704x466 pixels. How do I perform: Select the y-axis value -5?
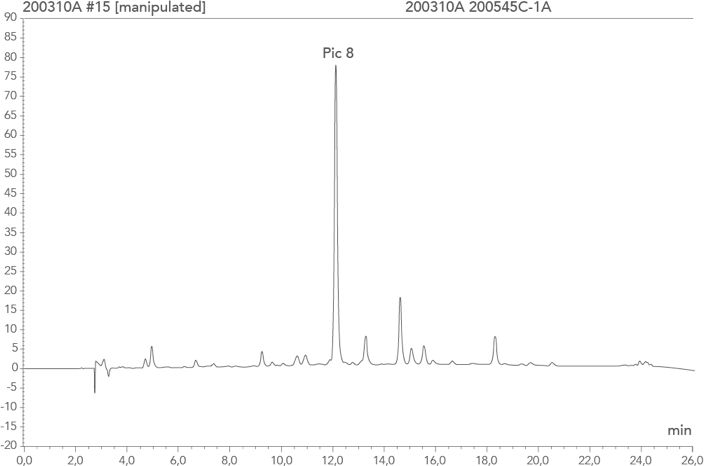click(x=10, y=387)
